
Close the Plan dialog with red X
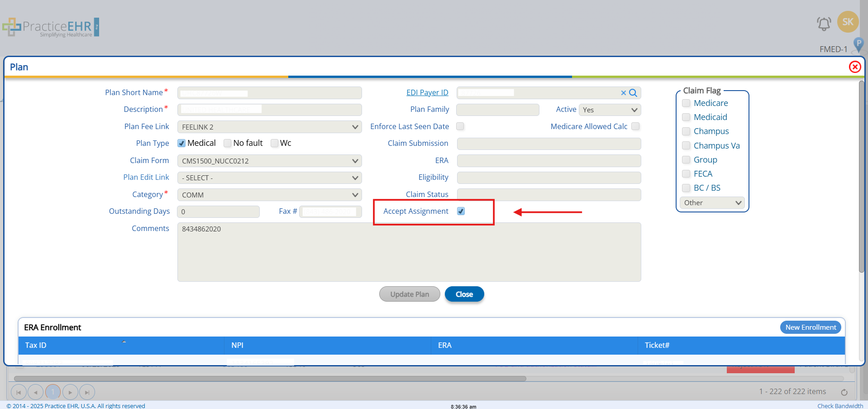[x=854, y=67]
